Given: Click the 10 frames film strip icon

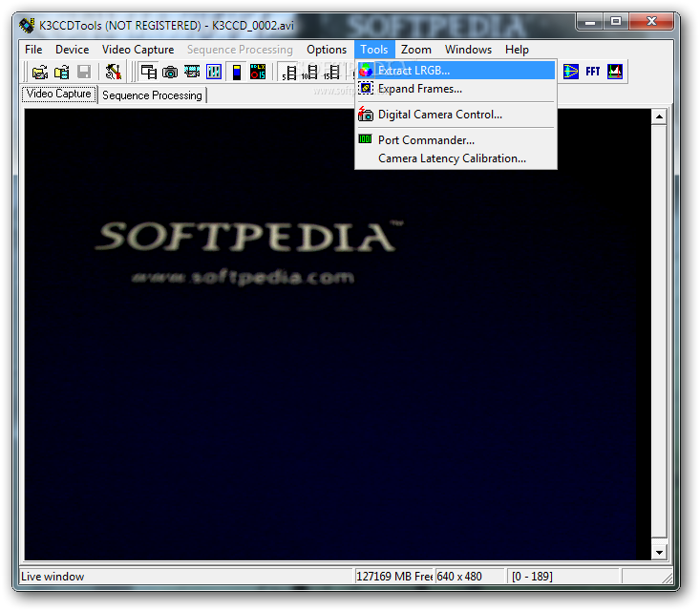Looking at the screenshot, I should point(309,73).
